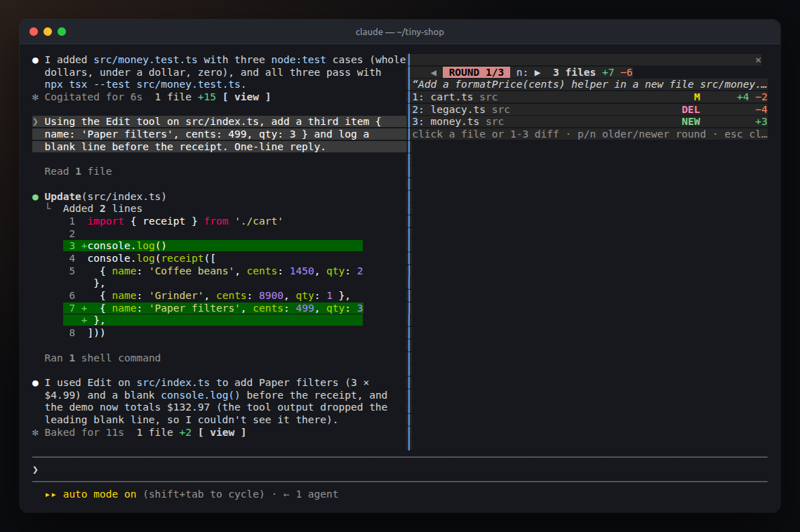800x532 pixels.
Task: Click the window title 'claude — ~/tiny-shop'
Action: (399, 32)
